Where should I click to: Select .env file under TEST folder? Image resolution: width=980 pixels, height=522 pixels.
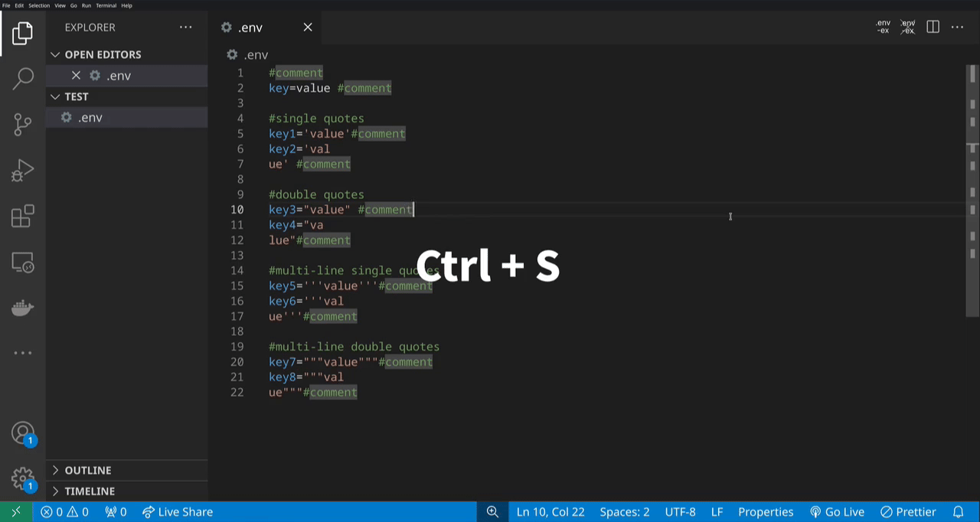pyautogui.click(x=127, y=117)
